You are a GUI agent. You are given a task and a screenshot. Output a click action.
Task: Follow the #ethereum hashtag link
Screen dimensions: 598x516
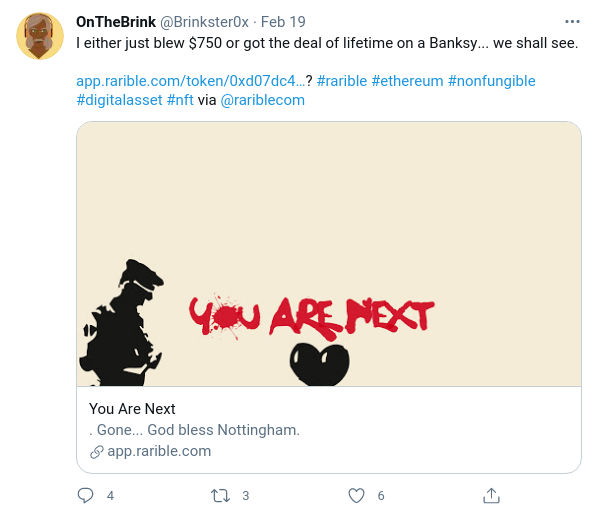point(407,81)
